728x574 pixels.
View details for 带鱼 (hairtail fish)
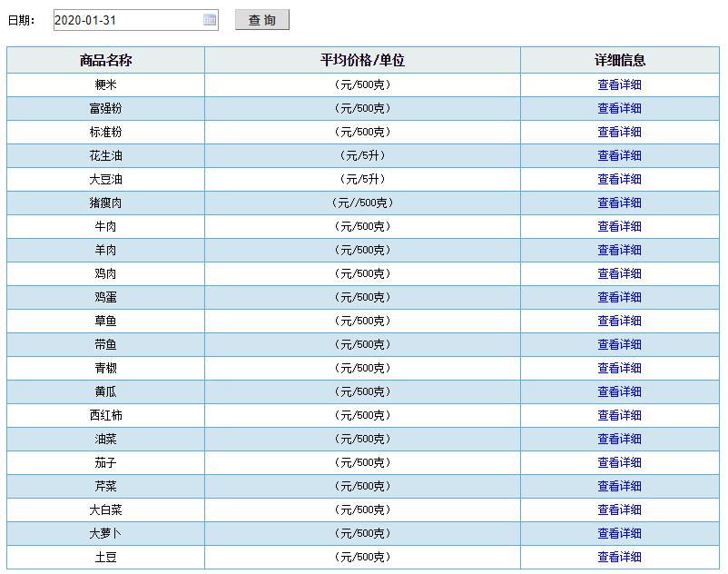pyautogui.click(x=620, y=343)
